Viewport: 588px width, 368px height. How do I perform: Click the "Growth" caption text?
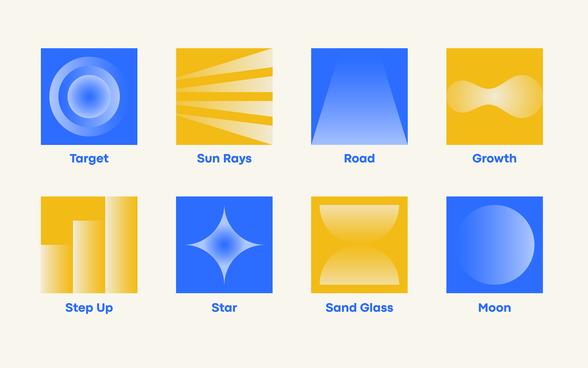pyautogui.click(x=494, y=159)
